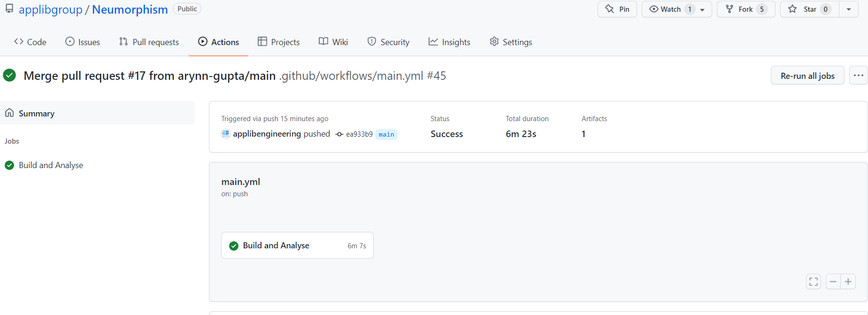Zoom out the workflow graph with minus

833,282
